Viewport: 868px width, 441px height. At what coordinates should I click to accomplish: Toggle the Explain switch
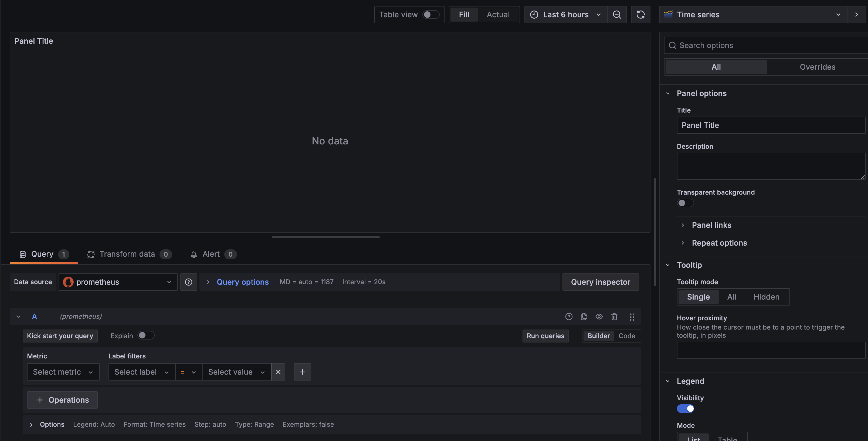[x=146, y=335]
